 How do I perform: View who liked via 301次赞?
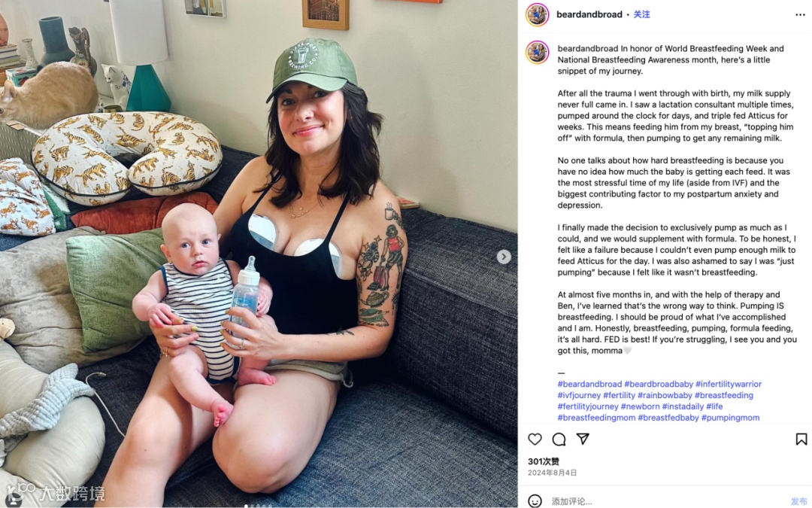pyautogui.click(x=544, y=461)
